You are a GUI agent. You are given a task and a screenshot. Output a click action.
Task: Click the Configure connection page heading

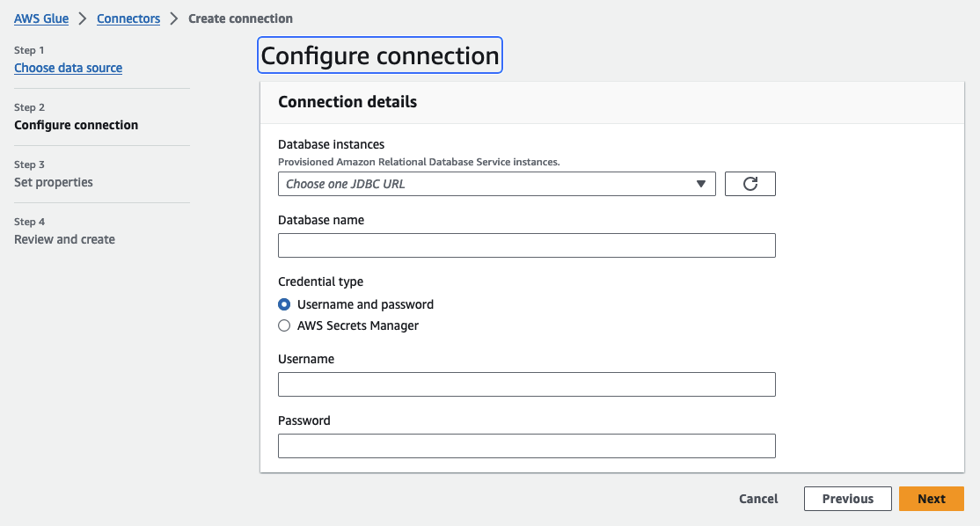(x=379, y=55)
